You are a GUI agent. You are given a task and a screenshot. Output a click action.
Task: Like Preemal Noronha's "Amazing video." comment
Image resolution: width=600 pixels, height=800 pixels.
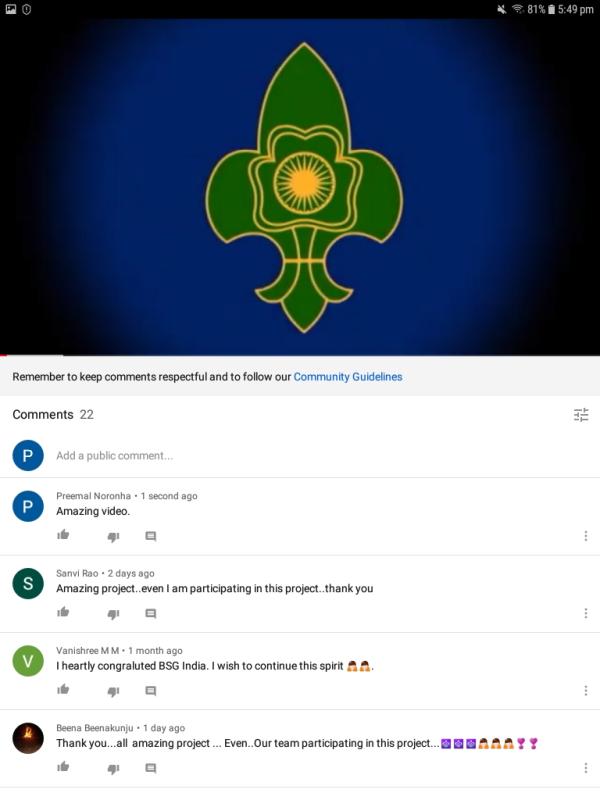pyautogui.click(x=63, y=535)
